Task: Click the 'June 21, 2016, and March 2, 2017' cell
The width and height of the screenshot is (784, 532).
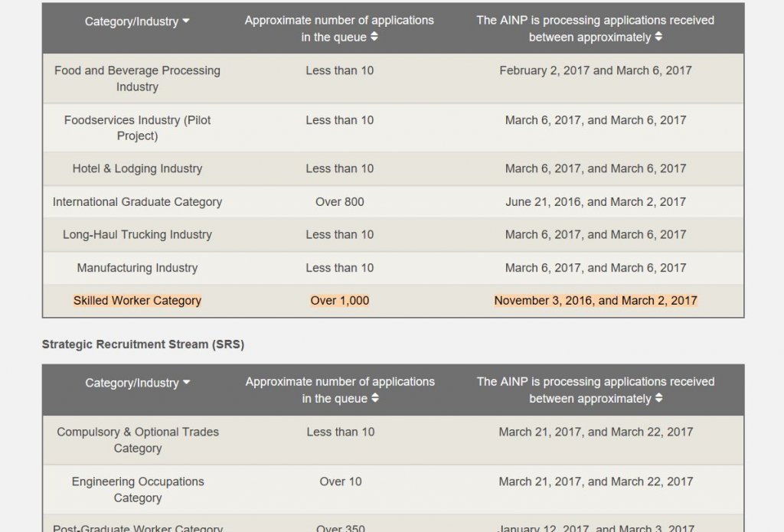Action: 595,202
